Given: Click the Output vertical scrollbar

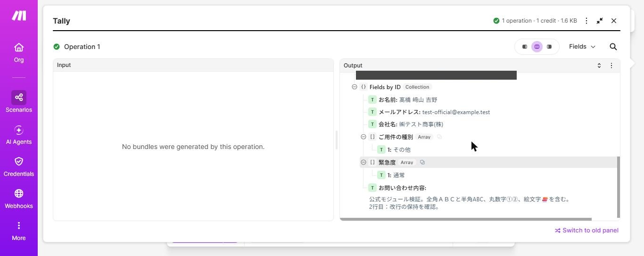Looking at the screenshot, I should tap(619, 187).
